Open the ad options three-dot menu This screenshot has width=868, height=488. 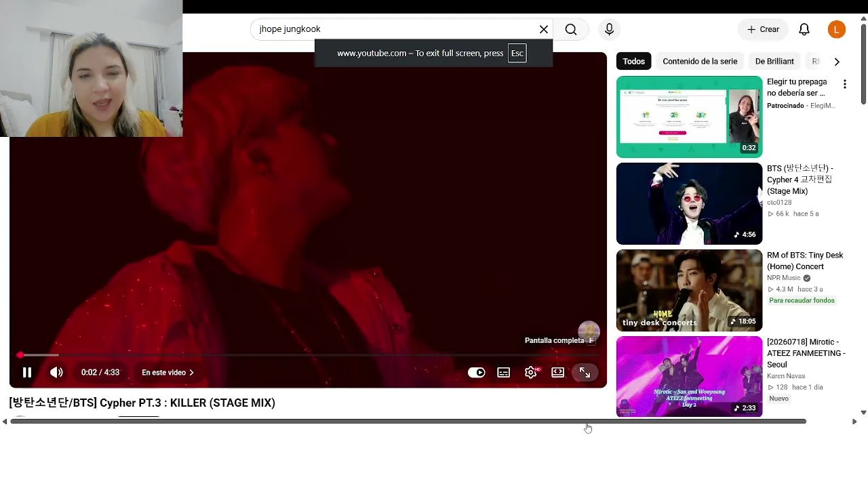pyautogui.click(x=845, y=84)
